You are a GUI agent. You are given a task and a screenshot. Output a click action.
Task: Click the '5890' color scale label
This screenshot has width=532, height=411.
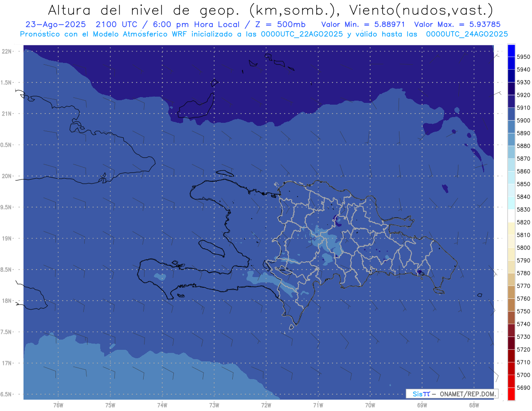pyautogui.click(x=523, y=133)
